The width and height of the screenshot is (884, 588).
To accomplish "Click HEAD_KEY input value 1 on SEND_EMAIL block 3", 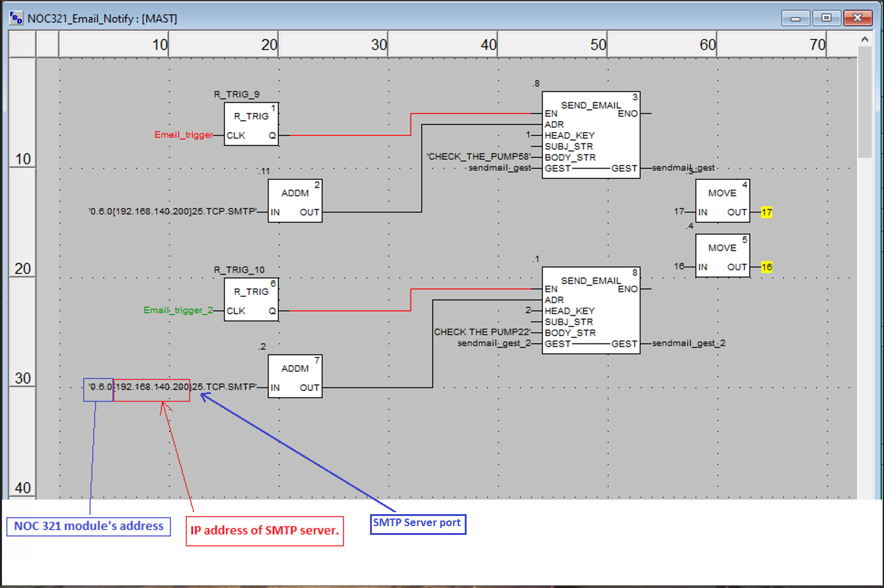I will coord(529,135).
